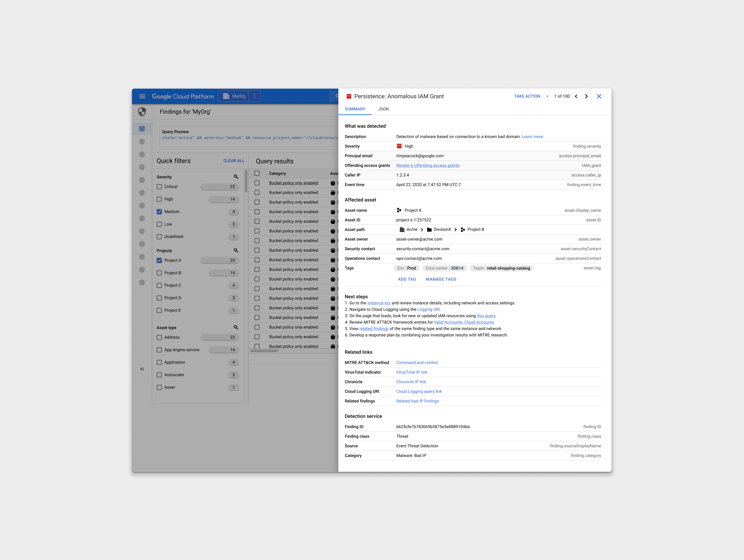Open the Learn more link

click(533, 137)
